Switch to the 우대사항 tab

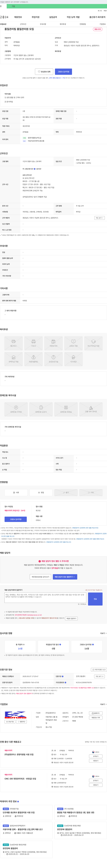tap(43, 24)
